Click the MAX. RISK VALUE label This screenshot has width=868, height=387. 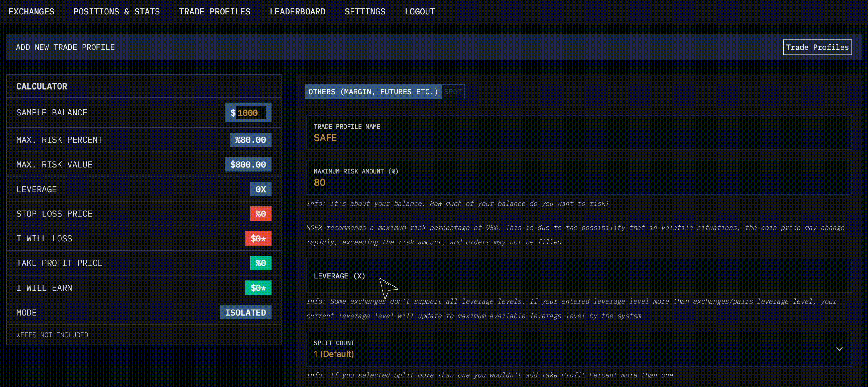54,165
